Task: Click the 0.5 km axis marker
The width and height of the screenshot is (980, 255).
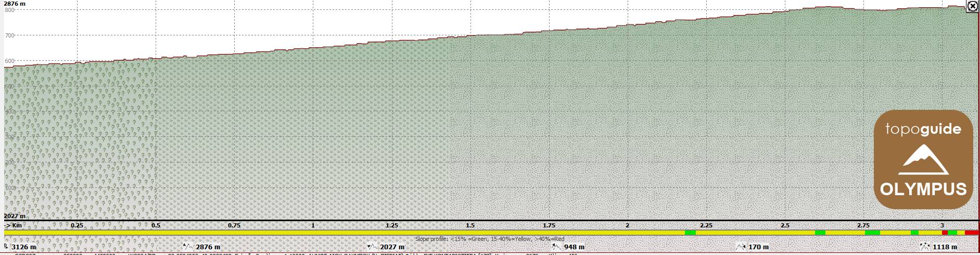Action: (156, 225)
